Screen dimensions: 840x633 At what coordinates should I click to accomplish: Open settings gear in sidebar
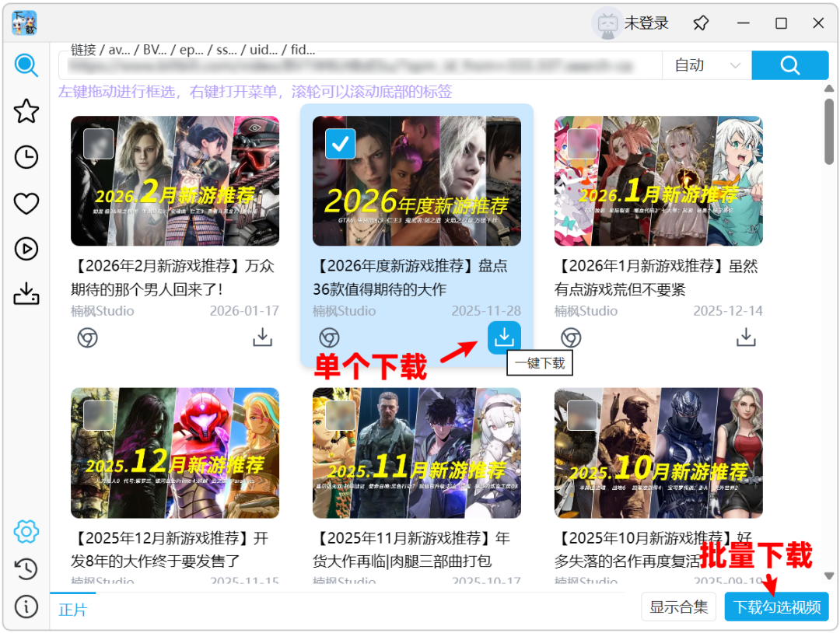26,532
